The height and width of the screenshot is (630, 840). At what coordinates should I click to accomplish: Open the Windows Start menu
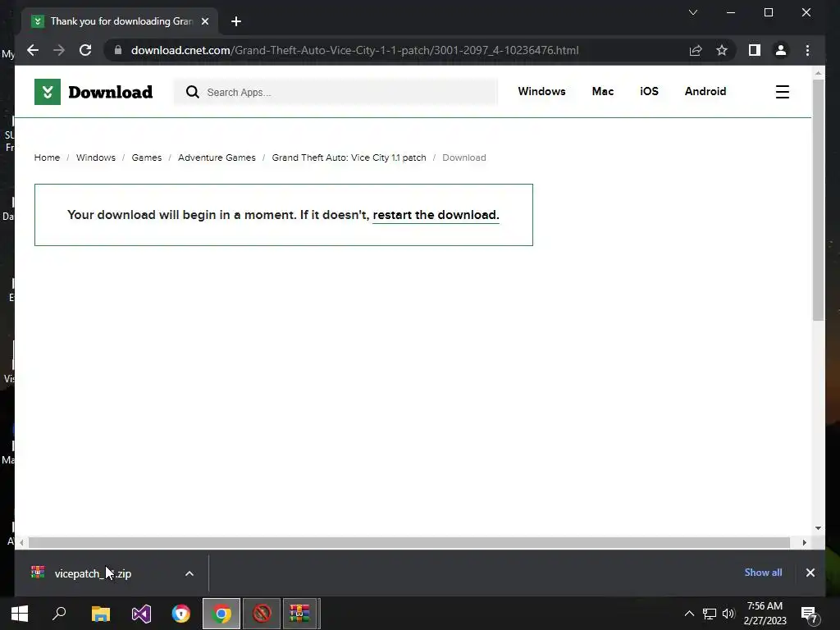pos(20,614)
